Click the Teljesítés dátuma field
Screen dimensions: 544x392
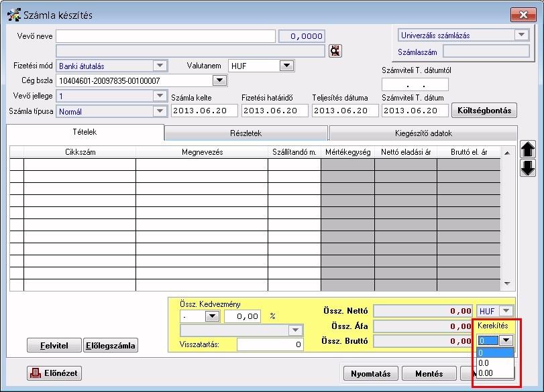pyautogui.click(x=345, y=111)
